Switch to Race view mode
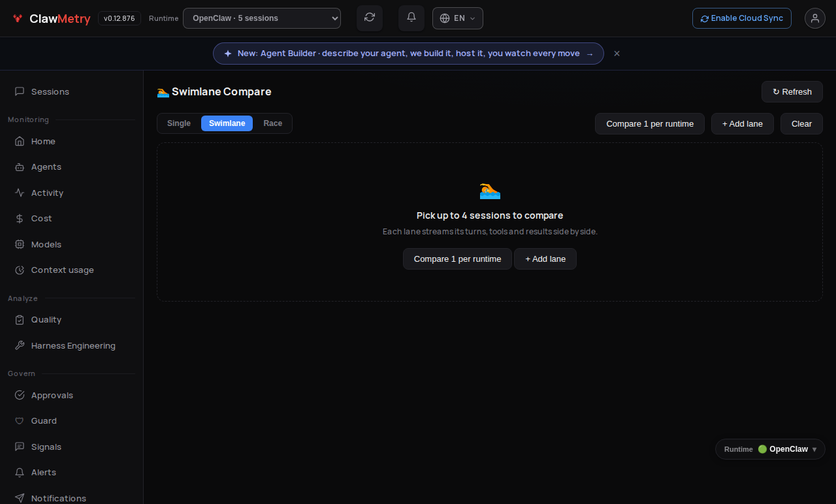 coord(273,123)
